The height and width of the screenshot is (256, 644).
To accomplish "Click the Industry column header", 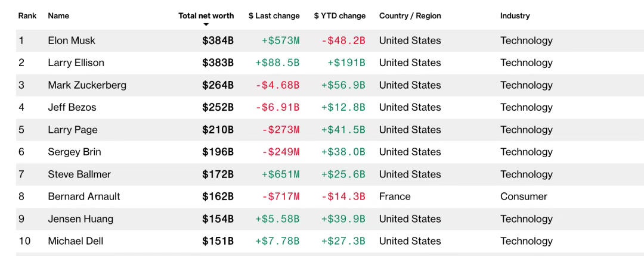I will point(515,15).
